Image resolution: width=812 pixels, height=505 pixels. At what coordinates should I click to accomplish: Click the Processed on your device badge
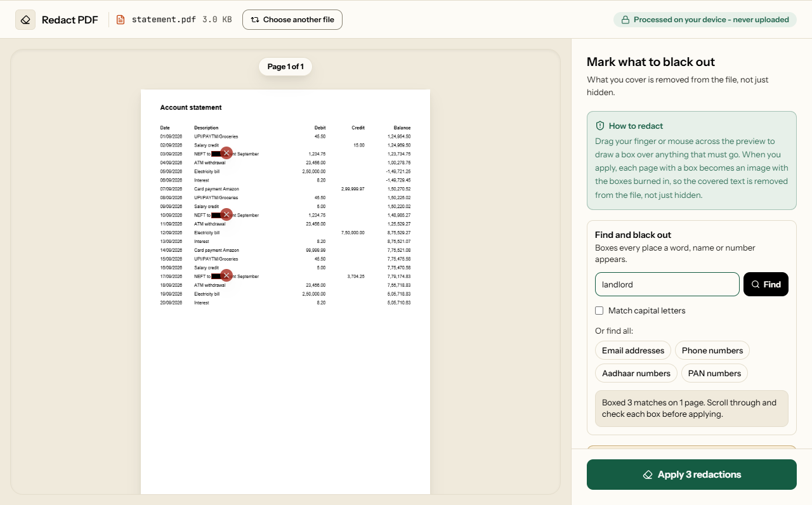click(x=705, y=20)
